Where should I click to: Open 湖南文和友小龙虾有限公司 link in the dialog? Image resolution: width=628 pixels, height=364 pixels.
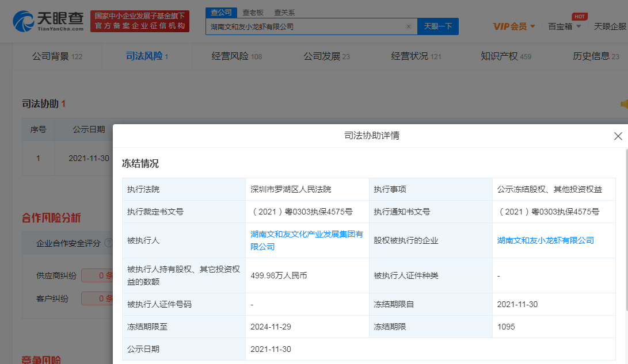pyautogui.click(x=546, y=240)
